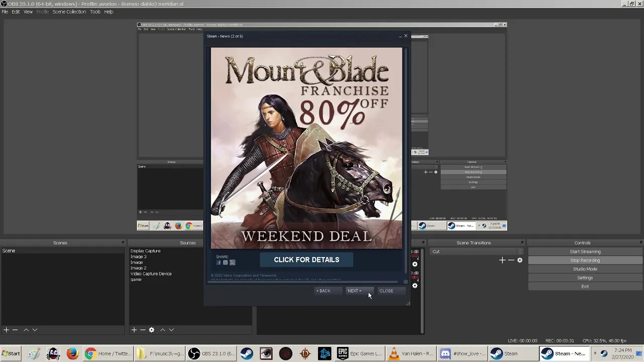
Task: Open pinned Steam icon in quick launch
Action: coord(247,353)
